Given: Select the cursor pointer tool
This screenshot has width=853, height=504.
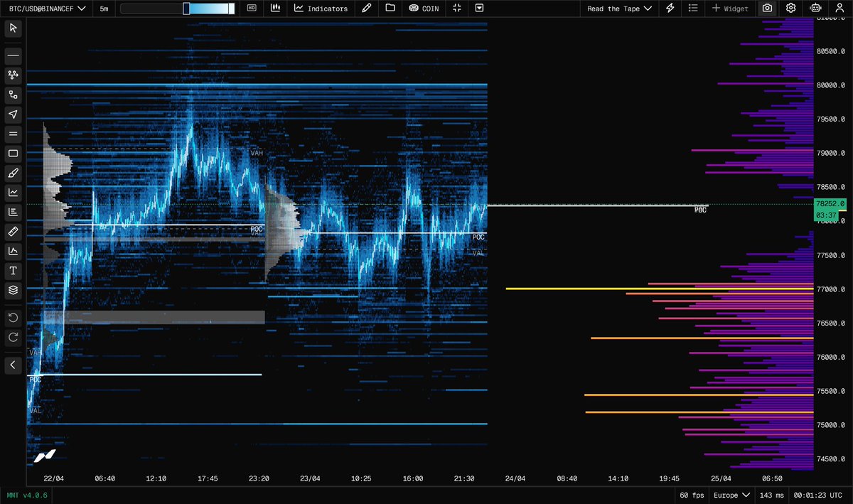Looking at the screenshot, I should coord(14,28).
